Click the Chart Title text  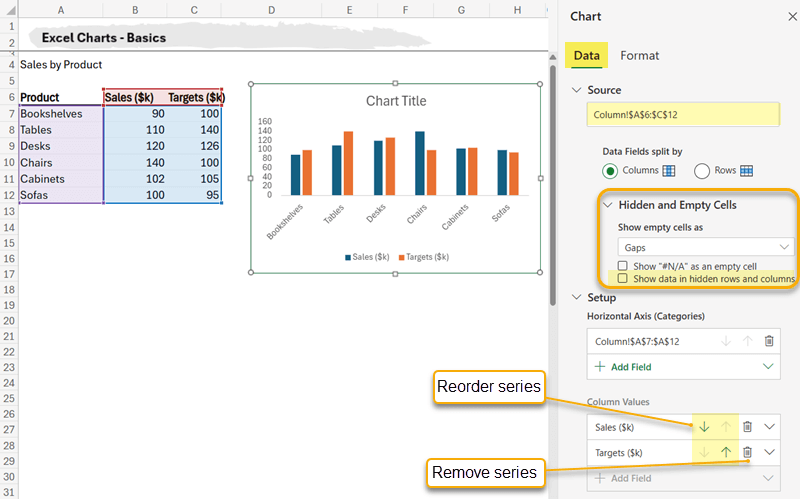click(x=396, y=101)
